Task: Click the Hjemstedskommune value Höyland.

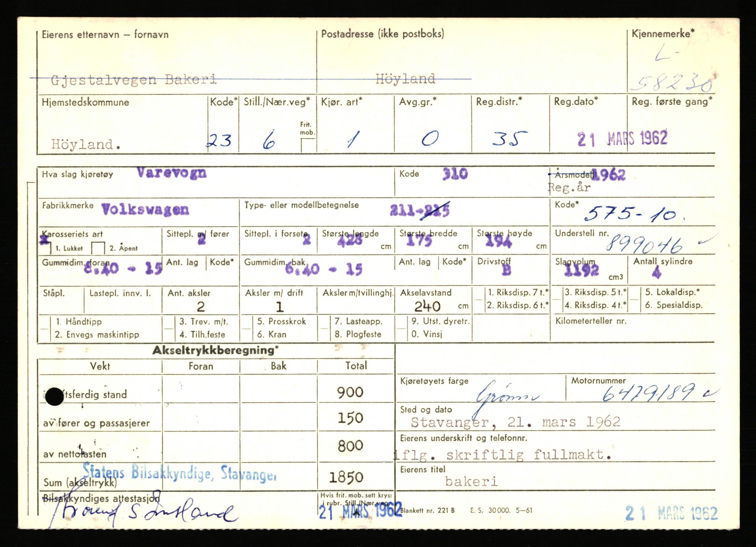Action: tap(86, 144)
